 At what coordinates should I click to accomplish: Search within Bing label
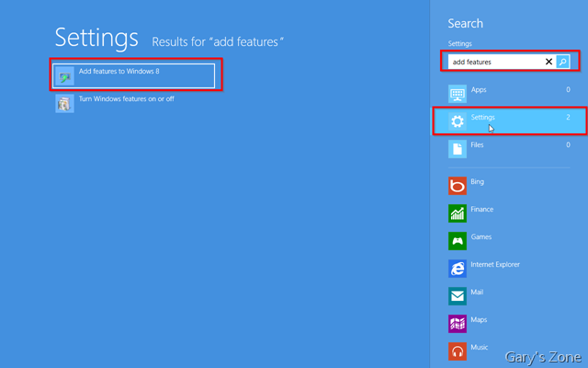[x=477, y=182]
